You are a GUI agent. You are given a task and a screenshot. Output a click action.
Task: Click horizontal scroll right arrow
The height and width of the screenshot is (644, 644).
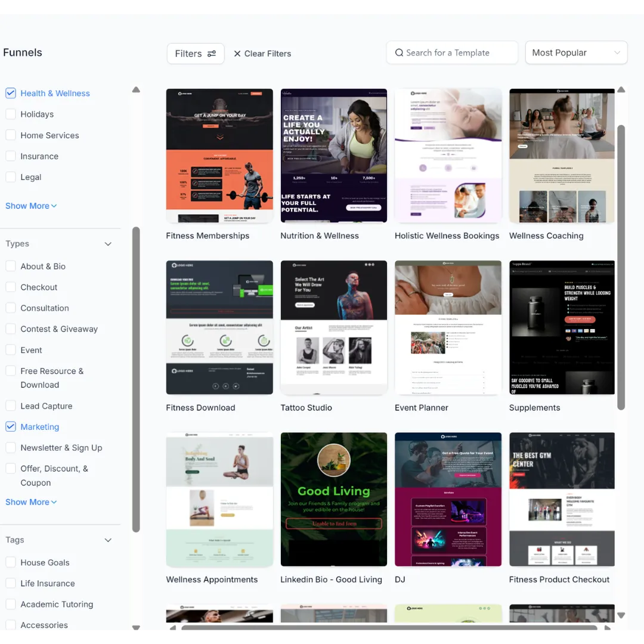pos(608,627)
